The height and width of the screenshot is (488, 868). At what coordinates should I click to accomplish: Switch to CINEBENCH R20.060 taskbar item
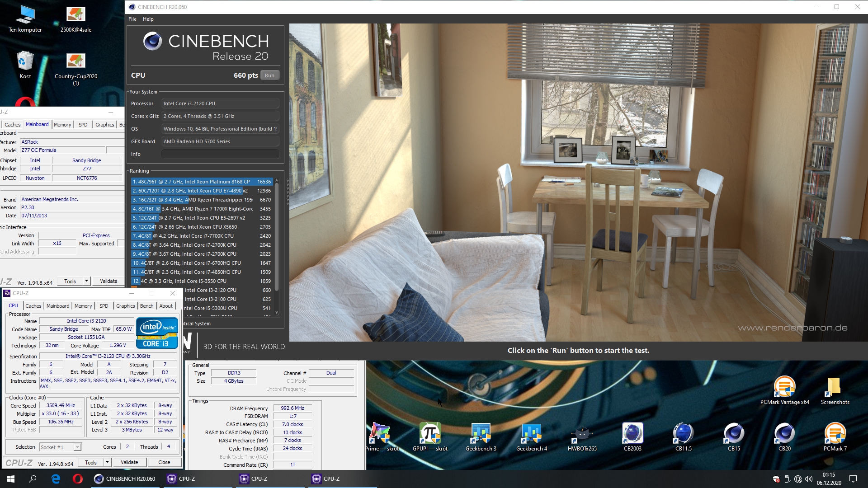pos(125,479)
